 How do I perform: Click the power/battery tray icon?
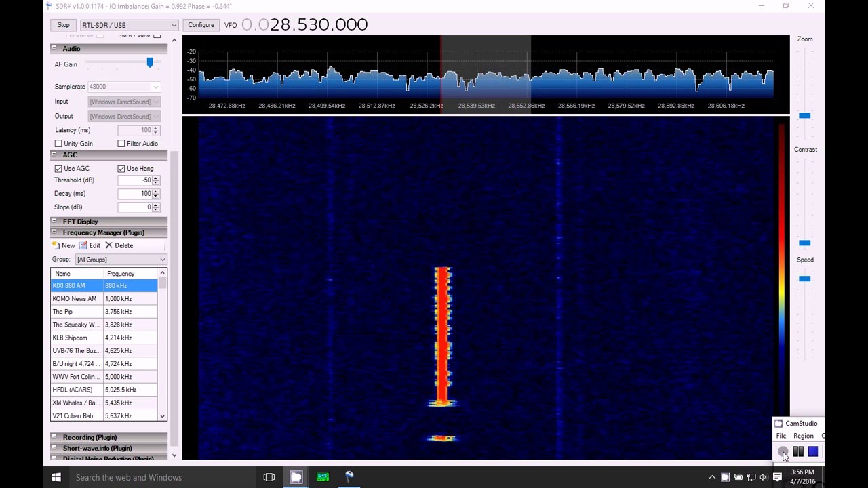[738, 477]
